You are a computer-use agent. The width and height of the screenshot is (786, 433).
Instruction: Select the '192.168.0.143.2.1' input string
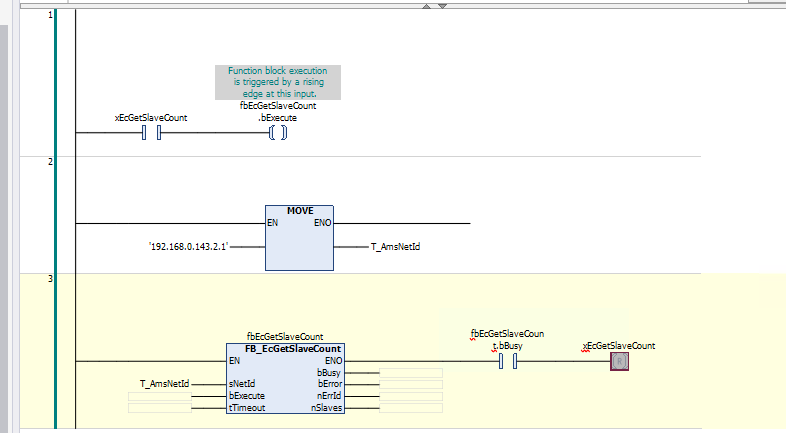tap(188, 247)
